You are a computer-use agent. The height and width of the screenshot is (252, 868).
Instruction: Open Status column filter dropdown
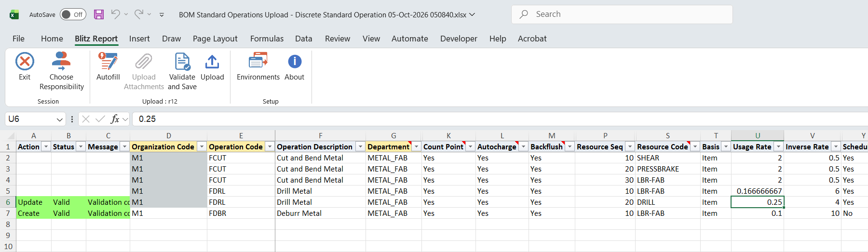point(81,147)
